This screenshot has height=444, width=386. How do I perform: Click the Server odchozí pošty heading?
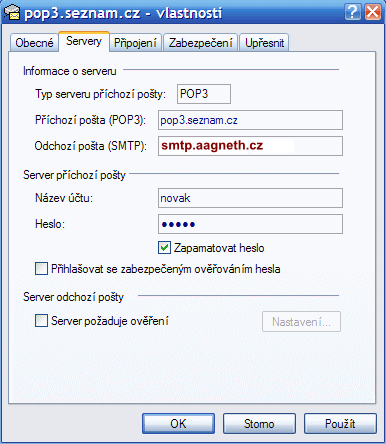click(x=73, y=297)
